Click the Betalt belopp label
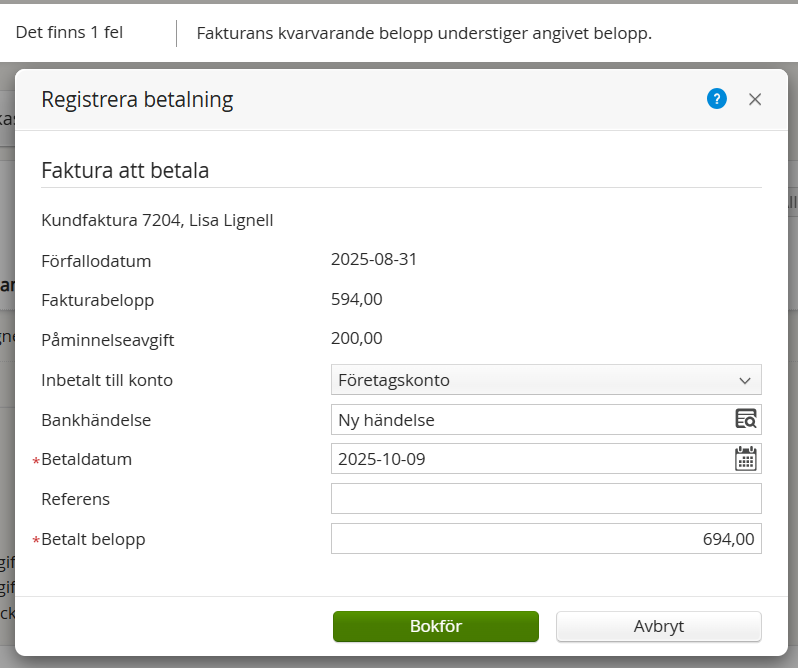The height and width of the screenshot is (668, 798). 93,539
